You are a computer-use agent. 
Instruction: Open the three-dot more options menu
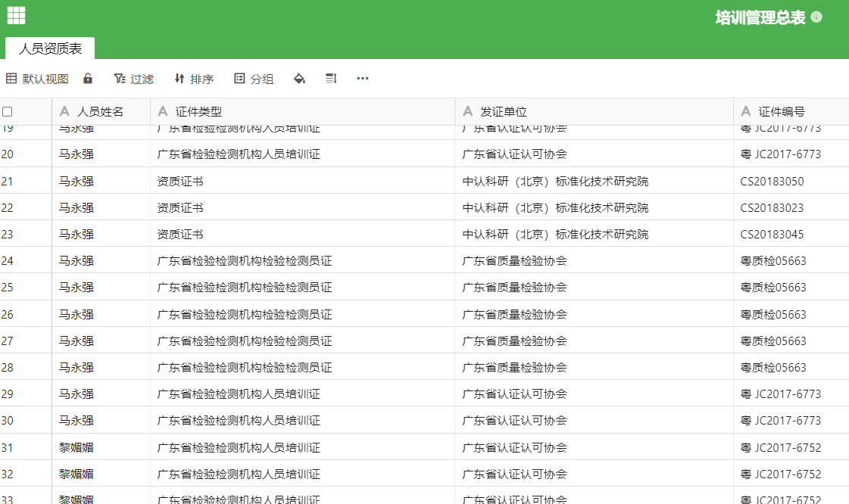point(363,79)
